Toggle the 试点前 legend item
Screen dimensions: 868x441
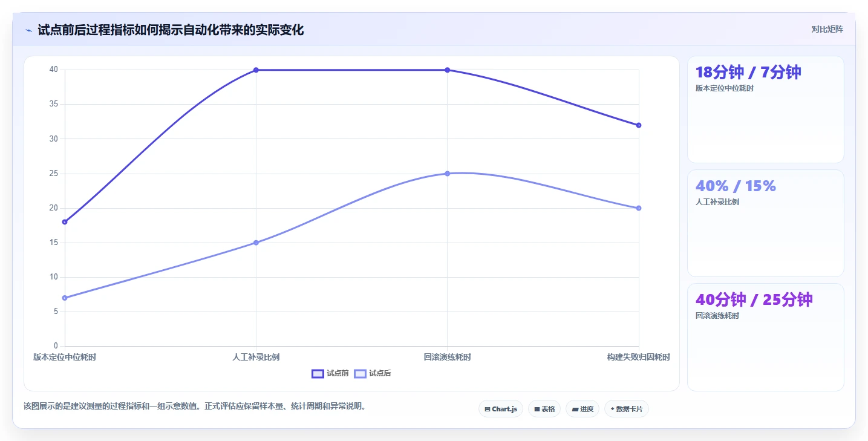(330, 373)
